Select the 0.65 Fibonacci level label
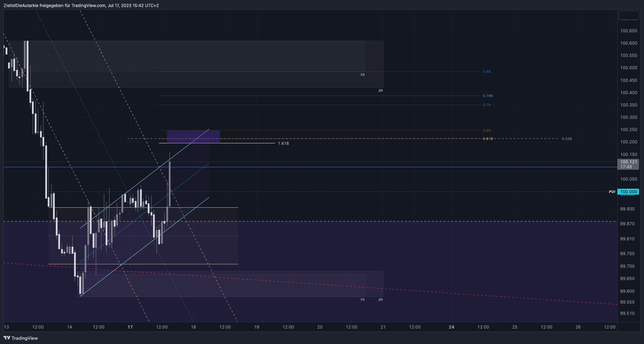Image resolution: width=644 pixels, height=344 pixels. pos(487,131)
